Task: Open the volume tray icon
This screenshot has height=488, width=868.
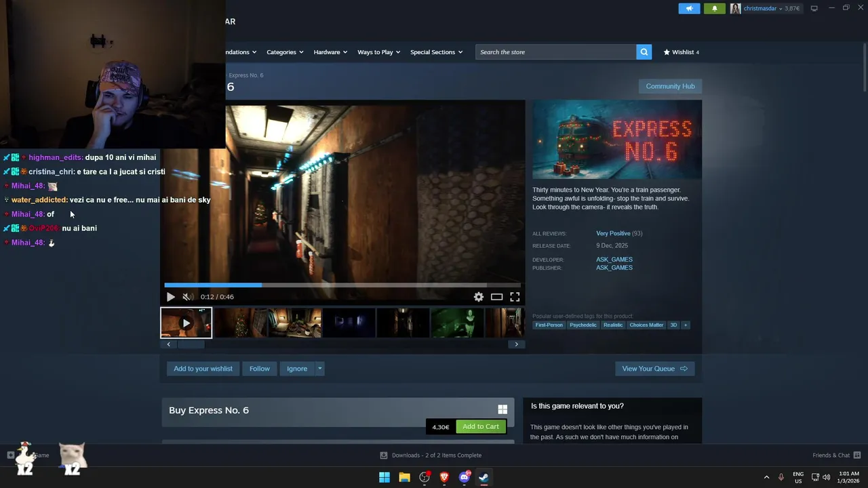Action: coord(827,477)
